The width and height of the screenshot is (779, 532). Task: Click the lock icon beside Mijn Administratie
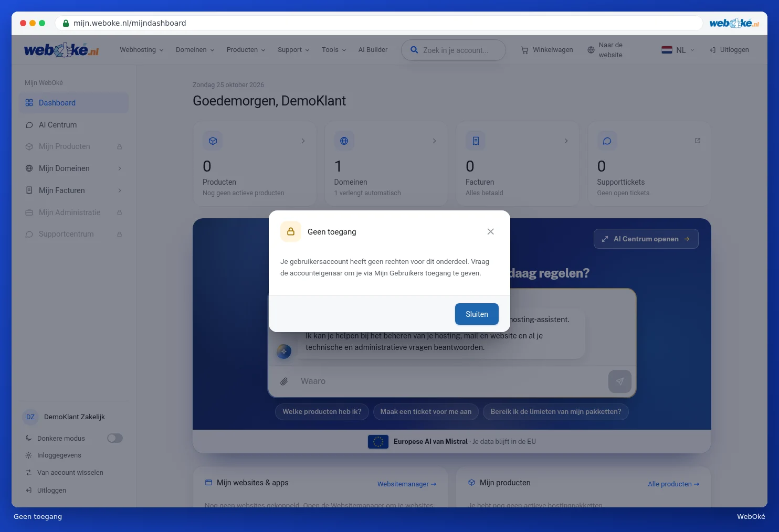pyautogui.click(x=119, y=212)
